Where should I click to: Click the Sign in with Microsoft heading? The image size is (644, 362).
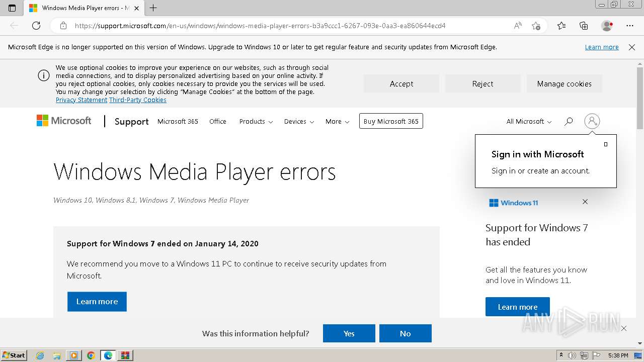[538, 154]
